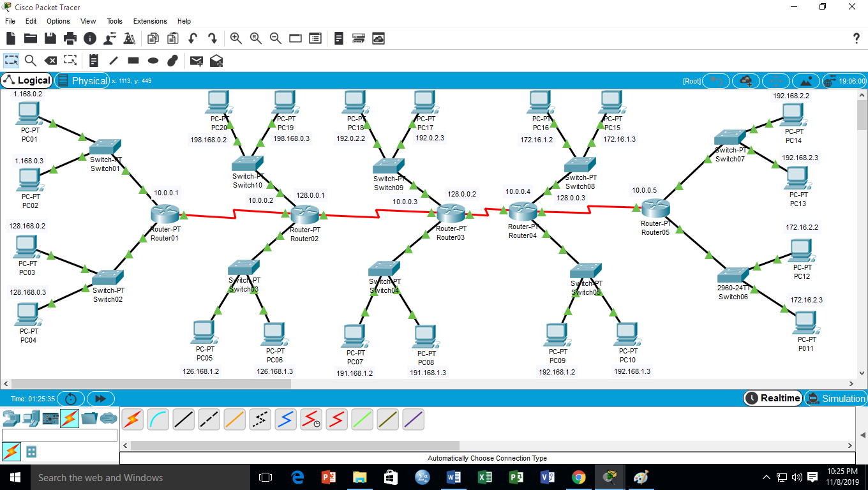Open the Tools menu
This screenshot has height=490, width=868.
tap(115, 21)
